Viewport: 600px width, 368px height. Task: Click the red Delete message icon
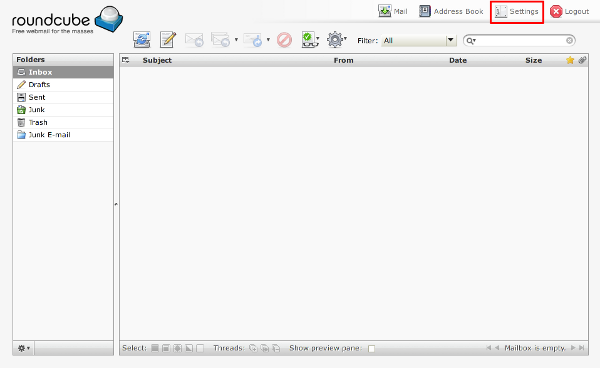284,40
